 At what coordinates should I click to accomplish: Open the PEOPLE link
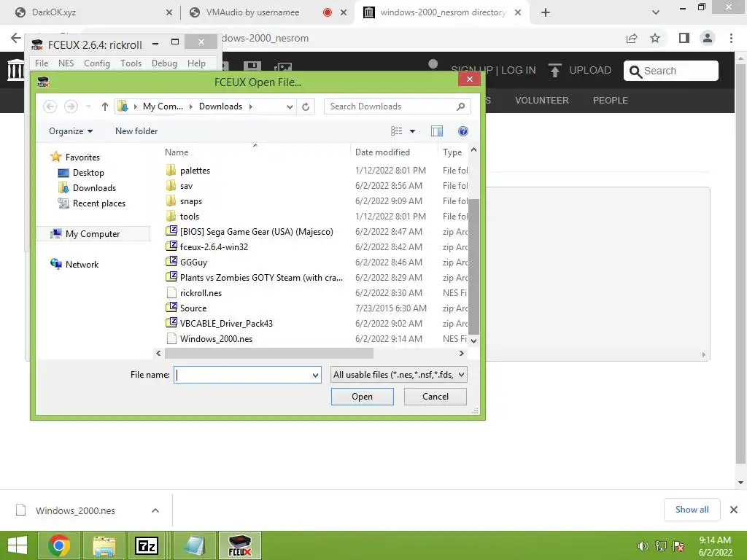[611, 101]
